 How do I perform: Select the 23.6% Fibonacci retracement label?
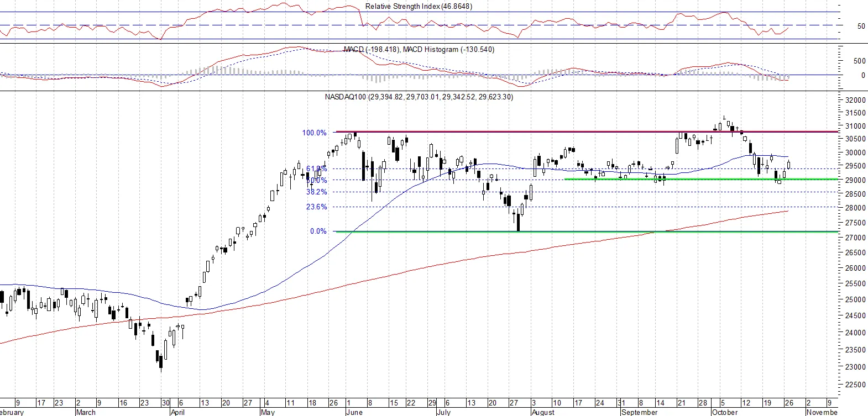point(317,207)
